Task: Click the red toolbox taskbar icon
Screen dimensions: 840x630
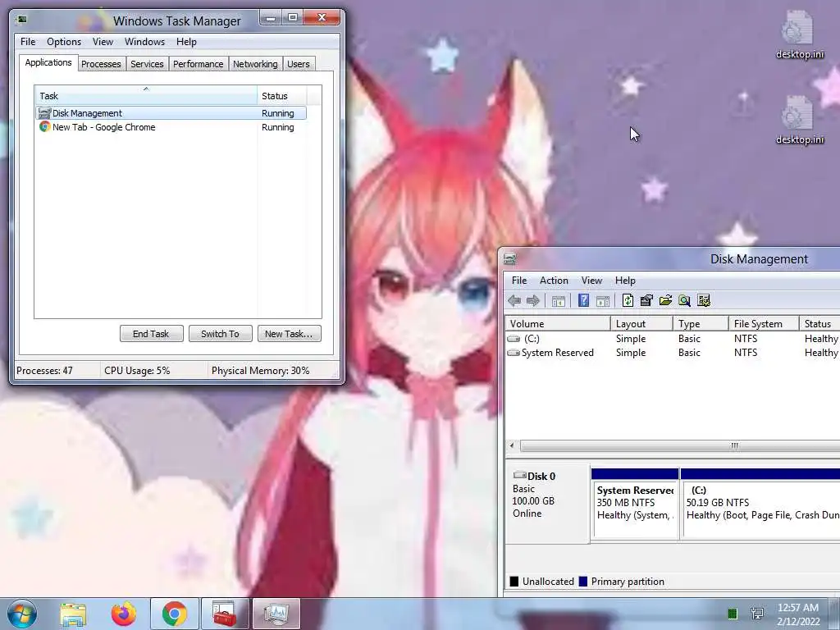Action: pyautogui.click(x=225, y=614)
